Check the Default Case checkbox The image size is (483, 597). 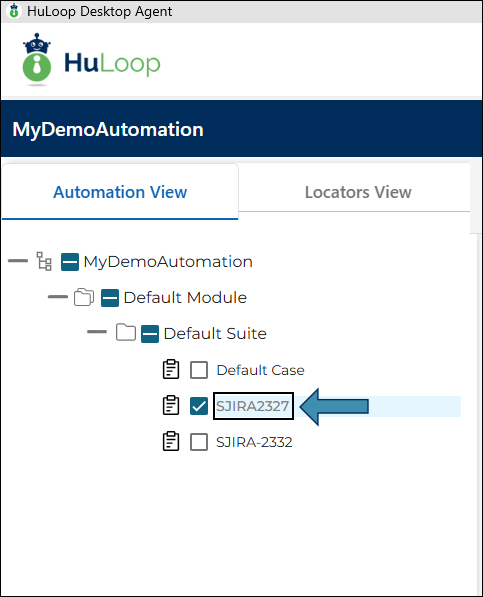point(199,370)
